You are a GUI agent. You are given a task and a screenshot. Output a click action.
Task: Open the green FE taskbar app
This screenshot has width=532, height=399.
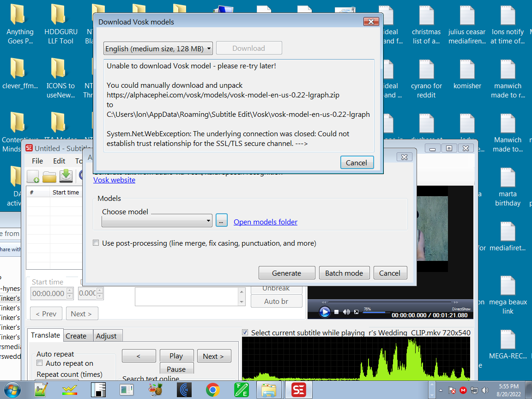click(241, 390)
